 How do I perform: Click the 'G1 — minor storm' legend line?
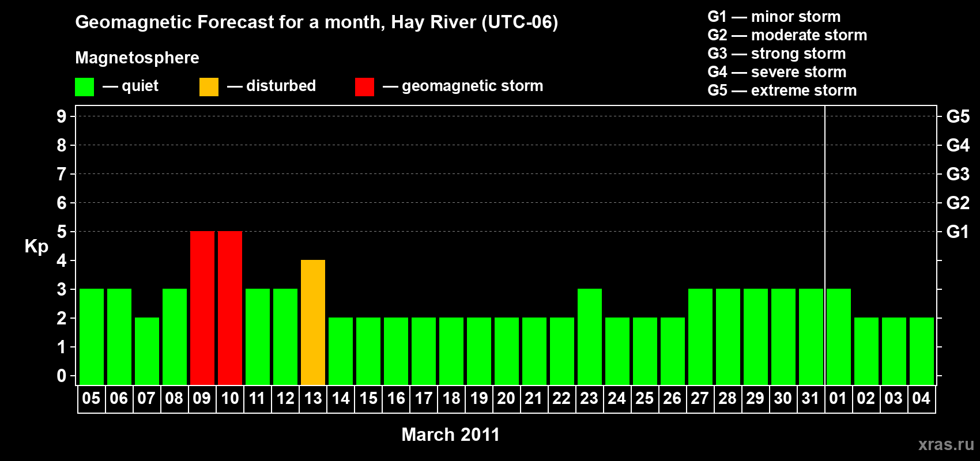pyautogui.click(x=774, y=17)
